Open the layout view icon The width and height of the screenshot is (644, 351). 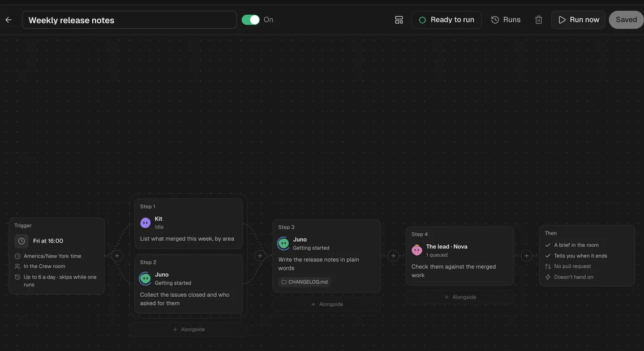[399, 20]
